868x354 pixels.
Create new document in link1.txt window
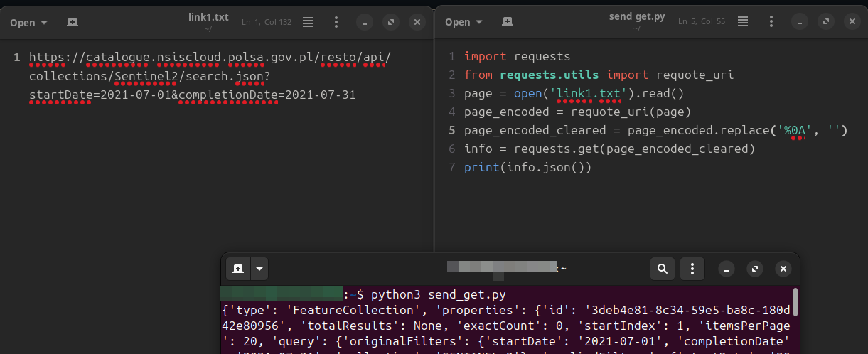point(73,22)
